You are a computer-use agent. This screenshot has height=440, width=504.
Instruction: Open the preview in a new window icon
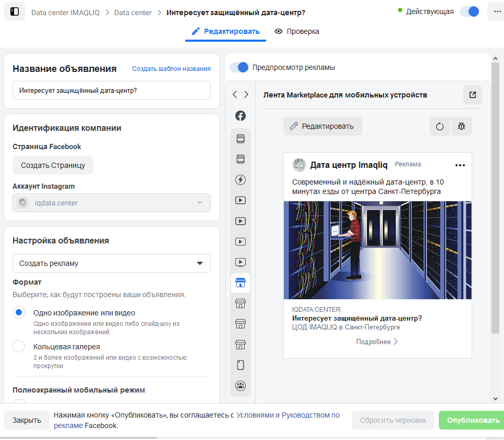point(473,95)
